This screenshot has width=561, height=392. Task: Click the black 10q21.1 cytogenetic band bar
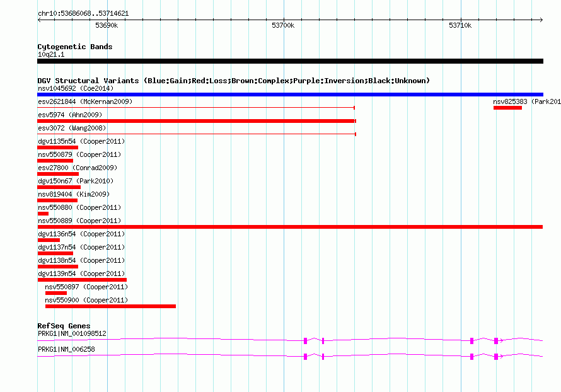point(290,61)
